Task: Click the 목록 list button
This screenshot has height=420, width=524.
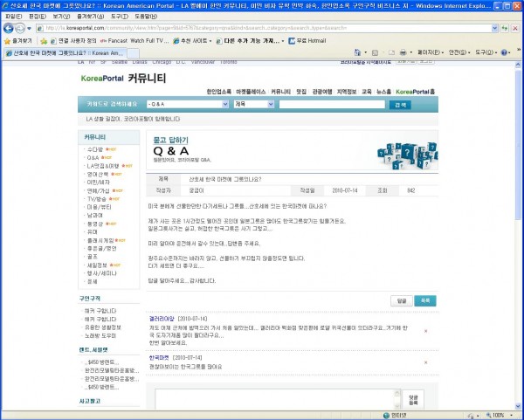Action: point(424,300)
